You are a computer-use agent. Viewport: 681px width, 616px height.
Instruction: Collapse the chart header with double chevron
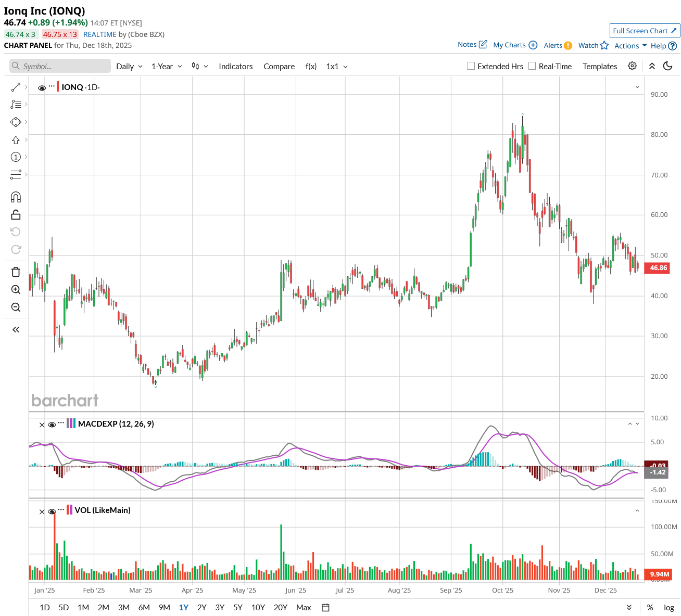click(652, 66)
